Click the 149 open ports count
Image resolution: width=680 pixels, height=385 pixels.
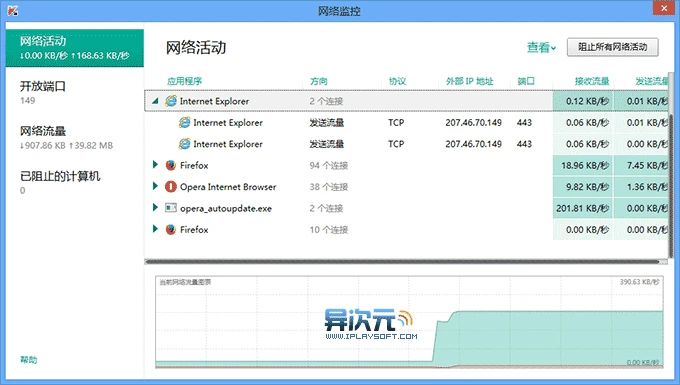pyautogui.click(x=27, y=101)
